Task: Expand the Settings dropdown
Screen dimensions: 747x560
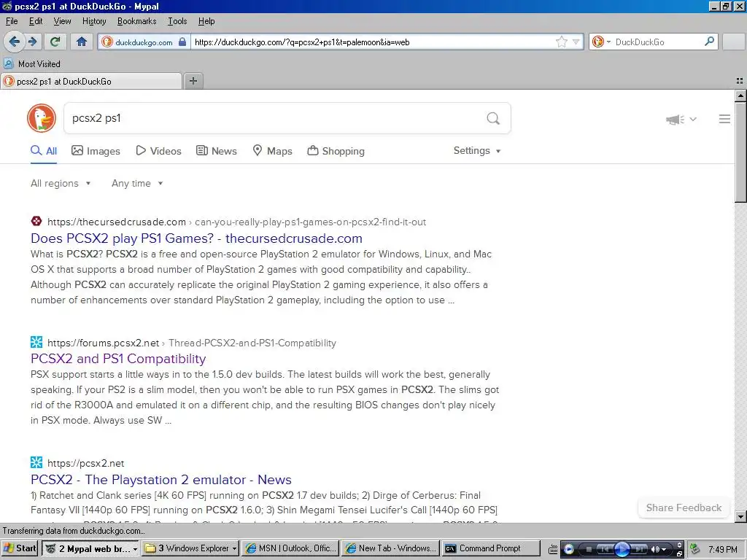Action: pyautogui.click(x=477, y=150)
